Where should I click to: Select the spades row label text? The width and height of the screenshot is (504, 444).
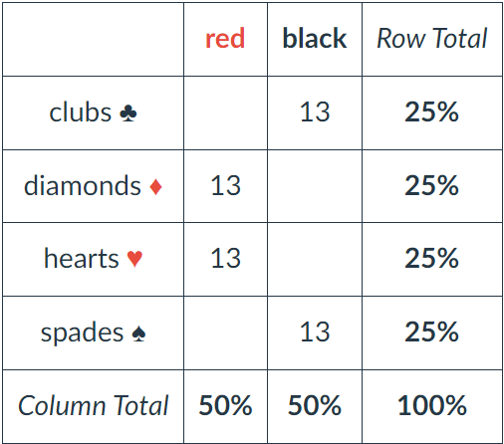coord(82,333)
